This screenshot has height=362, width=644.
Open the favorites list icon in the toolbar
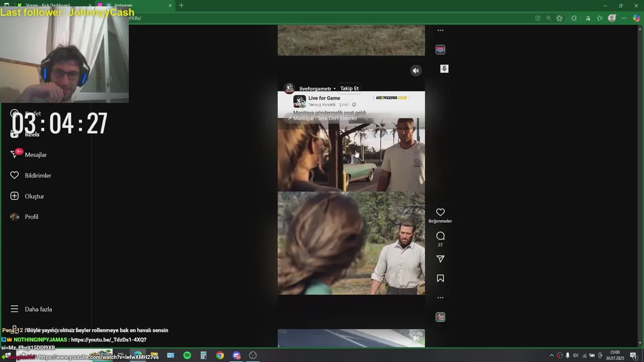[x=600, y=18]
